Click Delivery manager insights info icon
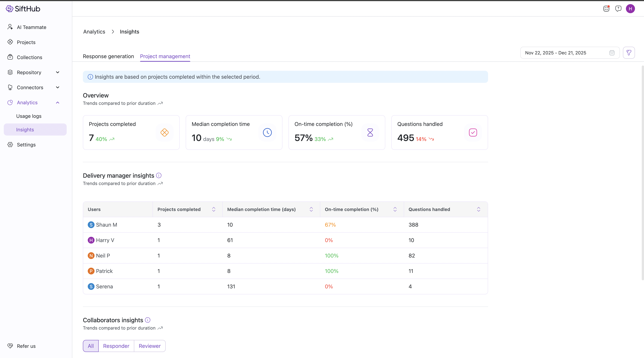 [x=159, y=176]
